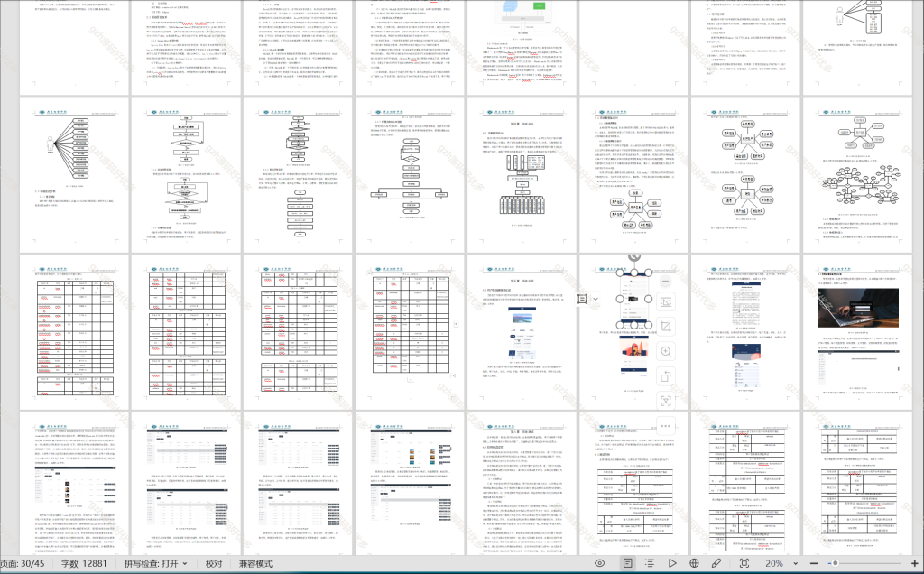Screen dimensions: 924x574
Task: Expand the layout options dropdown arrow
Action: pyautogui.click(x=596, y=299)
